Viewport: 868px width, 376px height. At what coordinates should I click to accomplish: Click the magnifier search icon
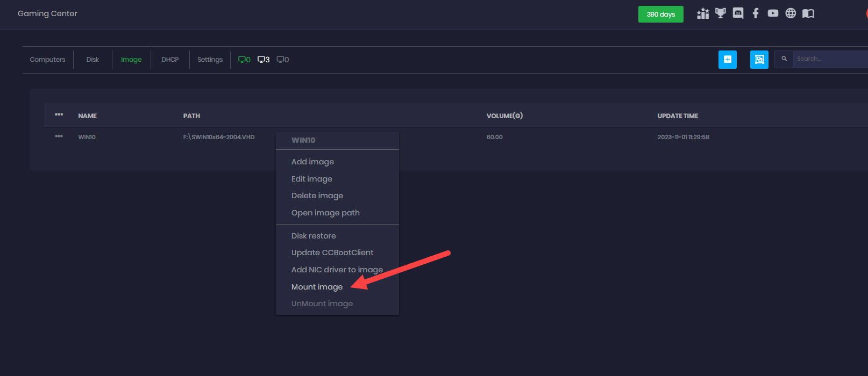(x=784, y=59)
